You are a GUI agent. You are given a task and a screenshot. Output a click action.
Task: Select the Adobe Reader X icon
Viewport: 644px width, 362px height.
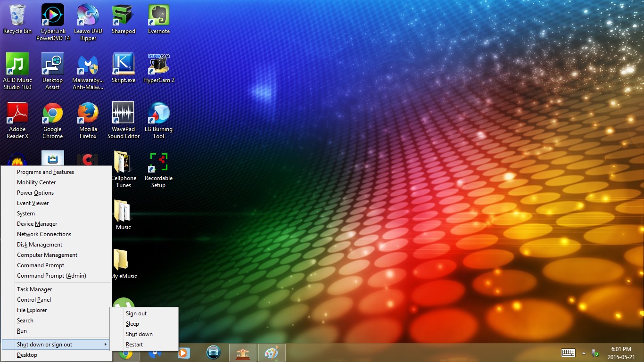[17, 121]
